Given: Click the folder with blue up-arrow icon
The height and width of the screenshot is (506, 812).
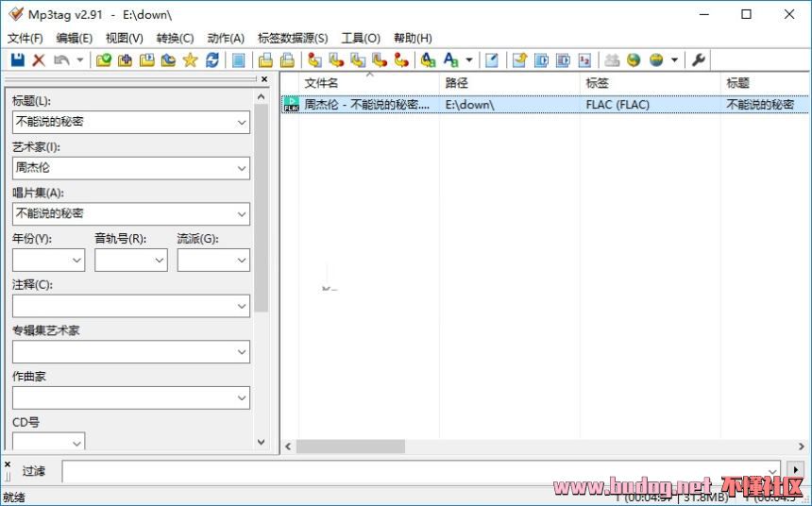Looking at the screenshot, I should point(168,60).
